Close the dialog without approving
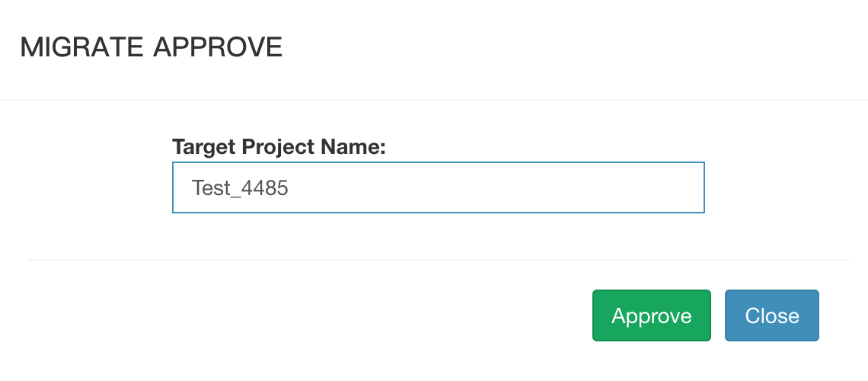 point(771,315)
